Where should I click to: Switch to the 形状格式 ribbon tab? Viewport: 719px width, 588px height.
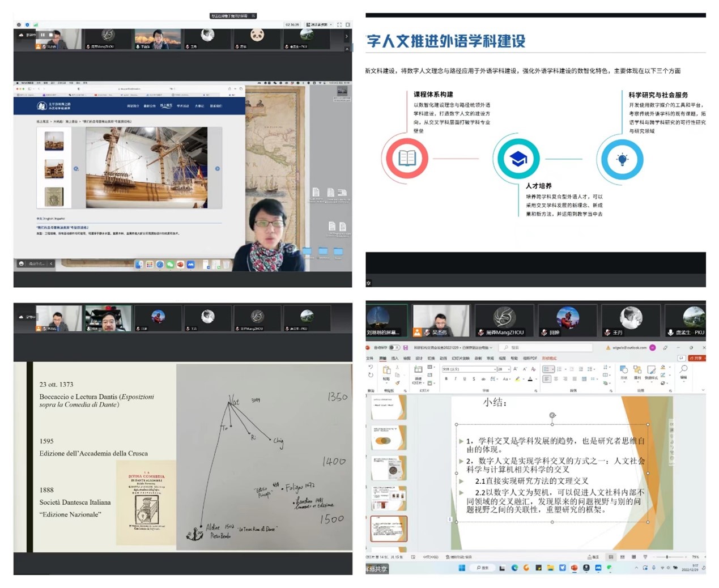pyautogui.click(x=549, y=358)
